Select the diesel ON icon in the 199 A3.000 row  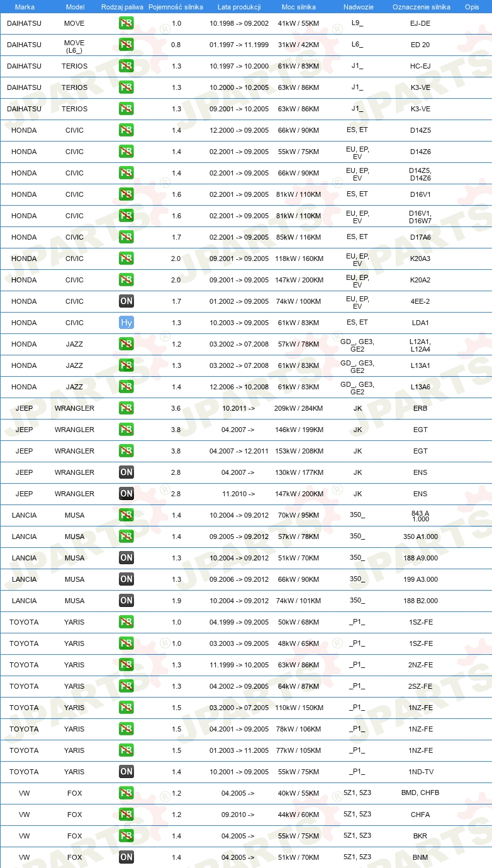[x=126, y=579]
